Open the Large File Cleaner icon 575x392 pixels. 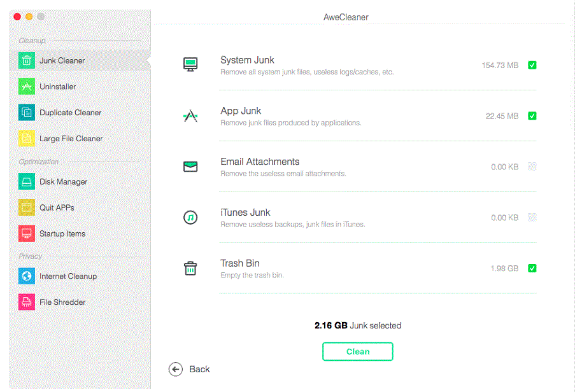26,139
